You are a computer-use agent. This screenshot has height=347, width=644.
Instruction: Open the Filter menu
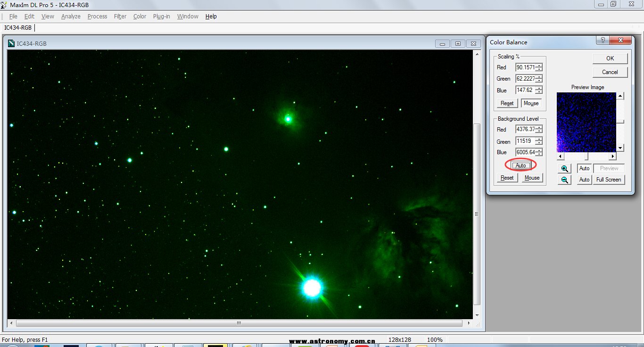point(120,16)
